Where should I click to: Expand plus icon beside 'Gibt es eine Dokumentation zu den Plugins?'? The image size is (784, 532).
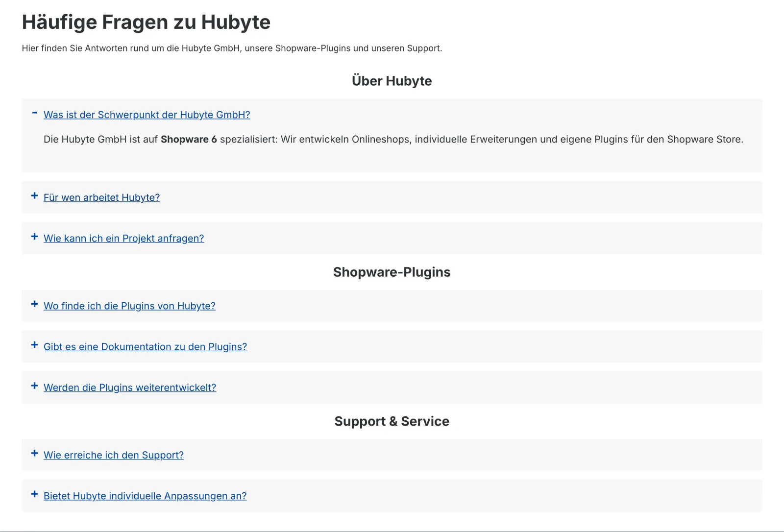pyautogui.click(x=34, y=345)
